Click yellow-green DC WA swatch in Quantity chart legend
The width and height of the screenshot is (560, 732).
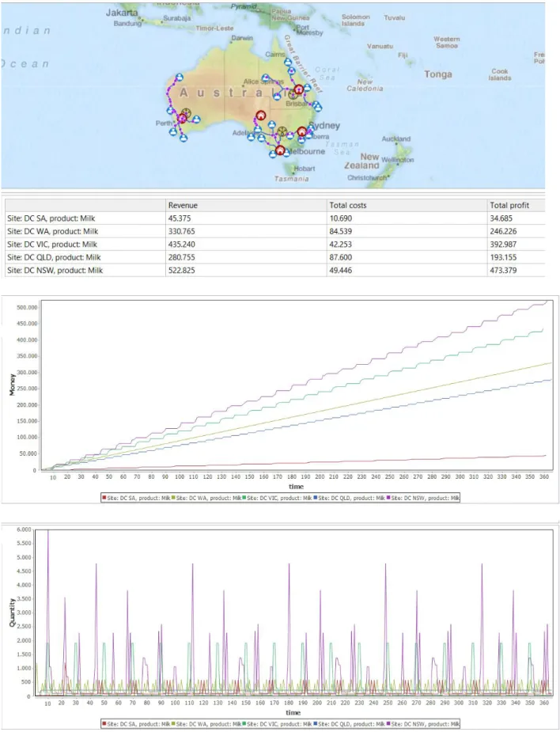(173, 724)
